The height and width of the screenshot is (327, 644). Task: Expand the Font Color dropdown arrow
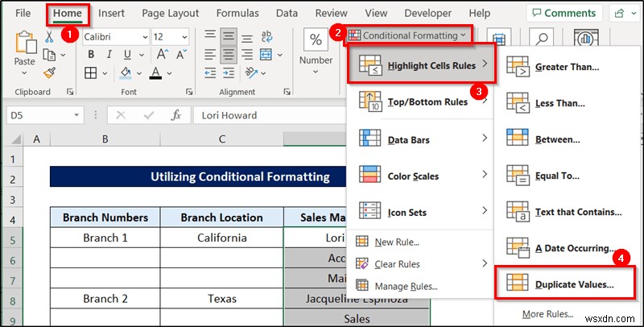coord(169,73)
